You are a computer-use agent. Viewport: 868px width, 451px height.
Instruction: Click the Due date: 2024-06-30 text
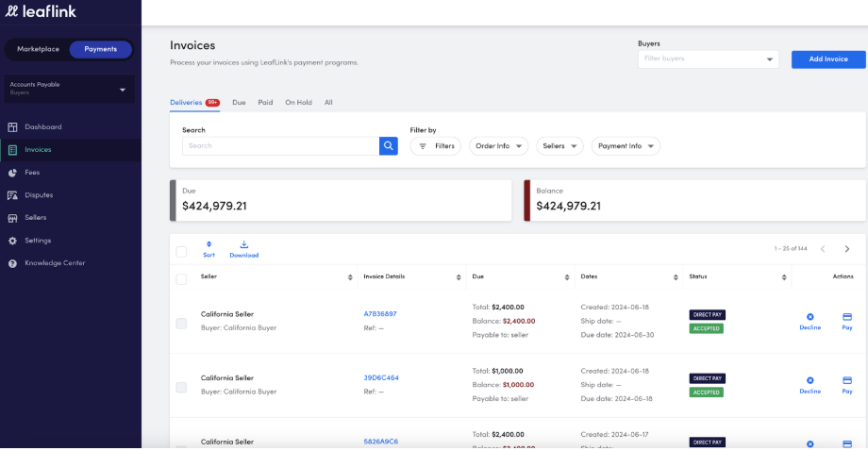[x=617, y=335]
